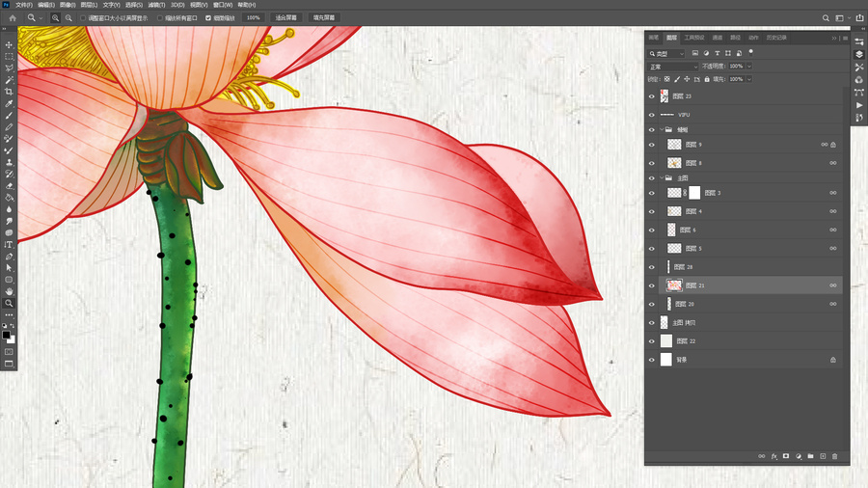Select the Pen tool
Viewport: 868px width, 488px height.
coord(9,257)
